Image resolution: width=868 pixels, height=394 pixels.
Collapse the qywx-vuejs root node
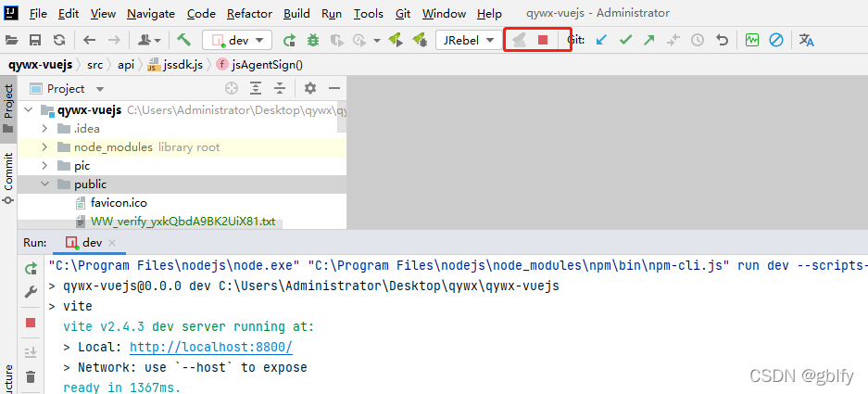pyautogui.click(x=27, y=110)
